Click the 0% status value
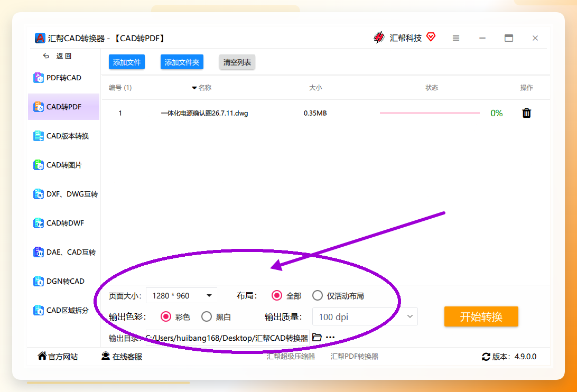Screen dimensions: 577x392 click(496, 113)
